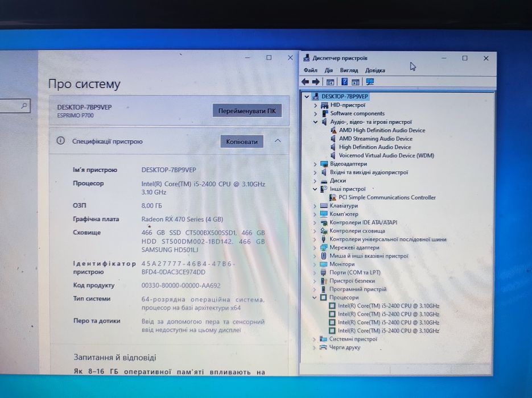Select High Definition Audio Device entry
The width and height of the screenshot is (532, 398).
click(375, 147)
